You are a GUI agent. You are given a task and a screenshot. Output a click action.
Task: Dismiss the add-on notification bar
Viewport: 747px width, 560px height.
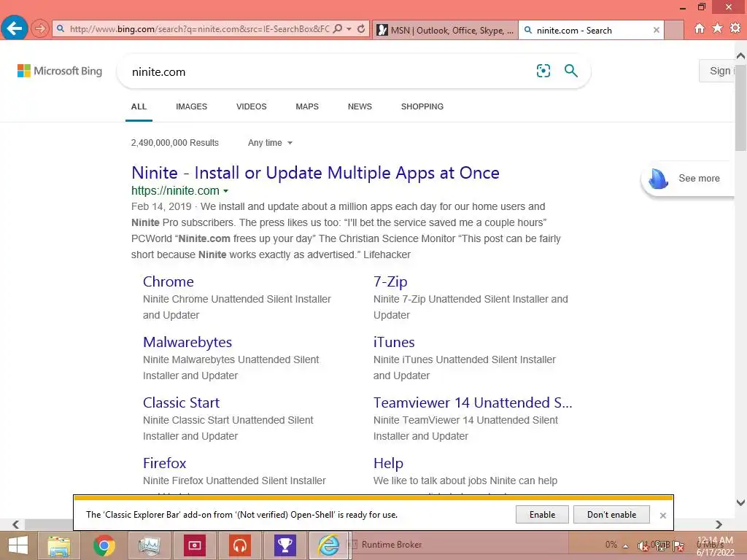click(x=662, y=516)
